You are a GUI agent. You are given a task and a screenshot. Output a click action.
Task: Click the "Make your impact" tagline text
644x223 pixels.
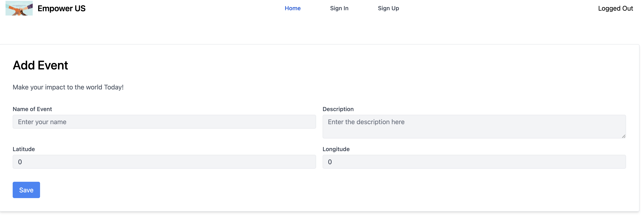(x=68, y=87)
